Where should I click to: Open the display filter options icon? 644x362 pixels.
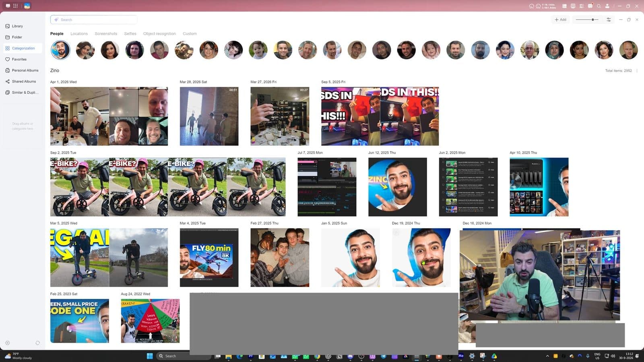pos(609,20)
